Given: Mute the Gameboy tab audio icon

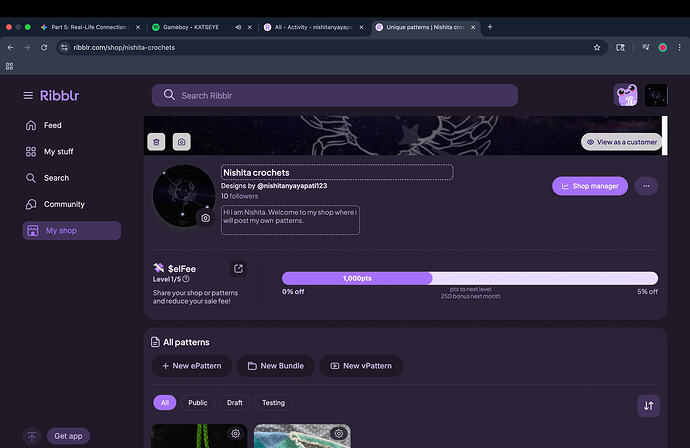Looking at the screenshot, I should click(238, 27).
